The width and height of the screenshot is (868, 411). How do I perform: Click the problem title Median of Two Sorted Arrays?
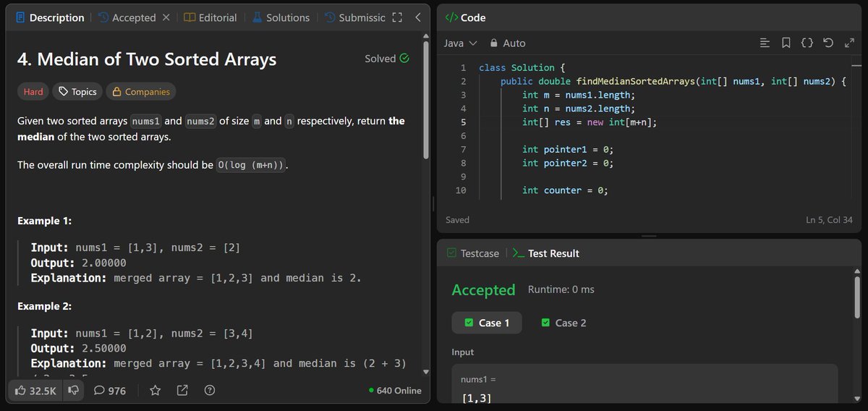point(147,59)
